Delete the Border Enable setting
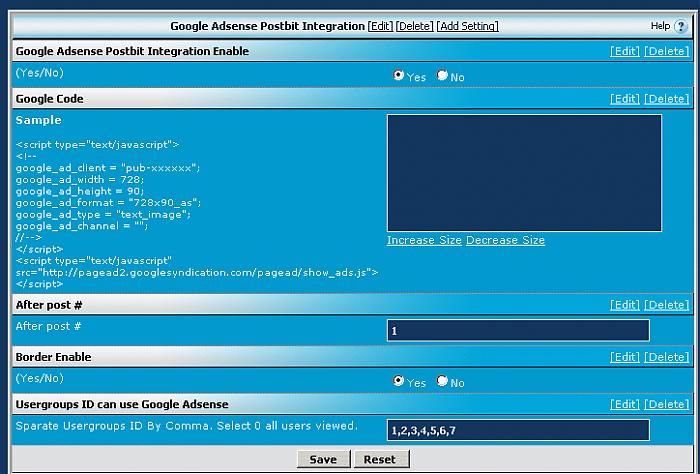Viewport: 700px width, 474px height. (x=667, y=357)
